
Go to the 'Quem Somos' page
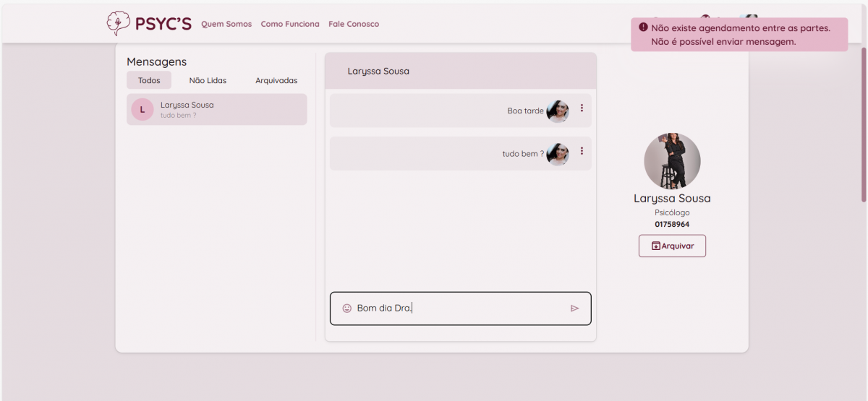[226, 24]
